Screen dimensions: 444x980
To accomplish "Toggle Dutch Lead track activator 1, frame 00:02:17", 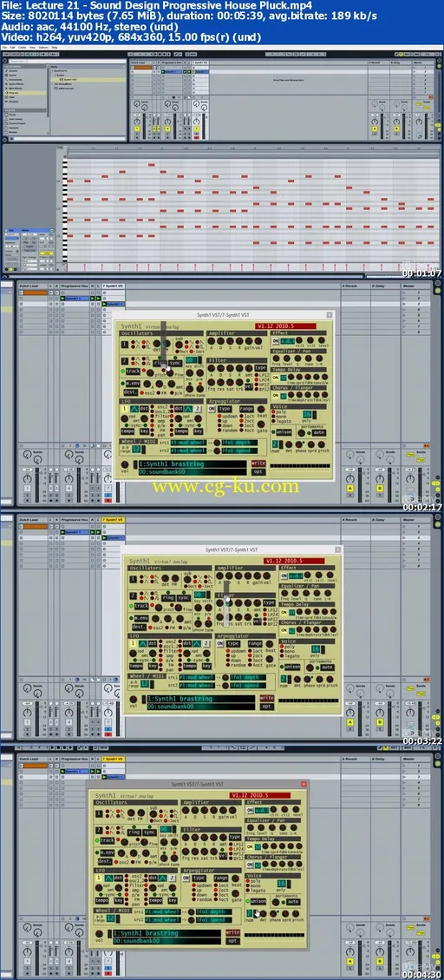I will point(28,488).
